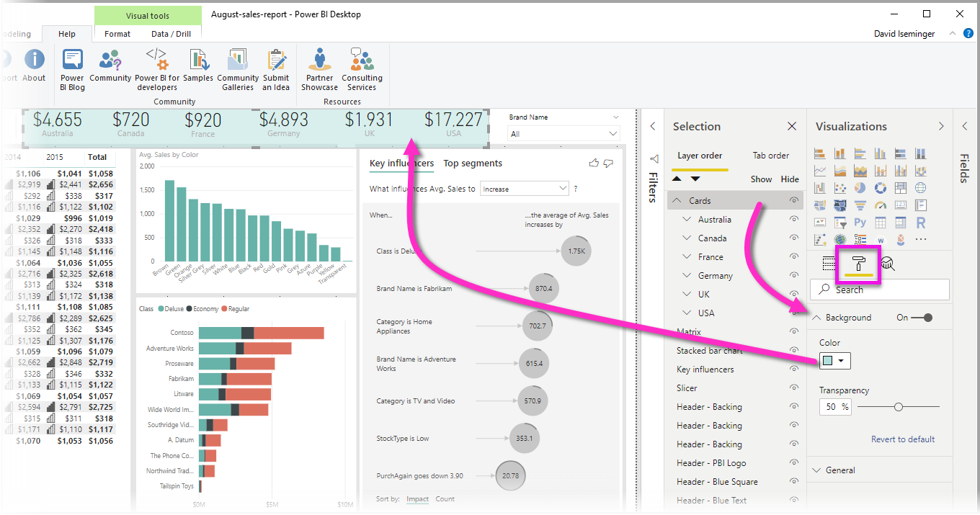Select the stacked bar chart visual
The image size is (980, 515).
click(819, 153)
